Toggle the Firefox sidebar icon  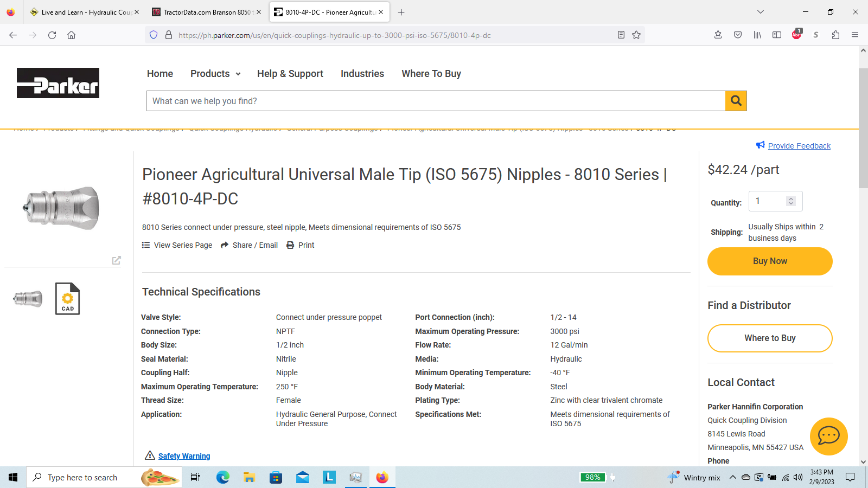(x=777, y=35)
